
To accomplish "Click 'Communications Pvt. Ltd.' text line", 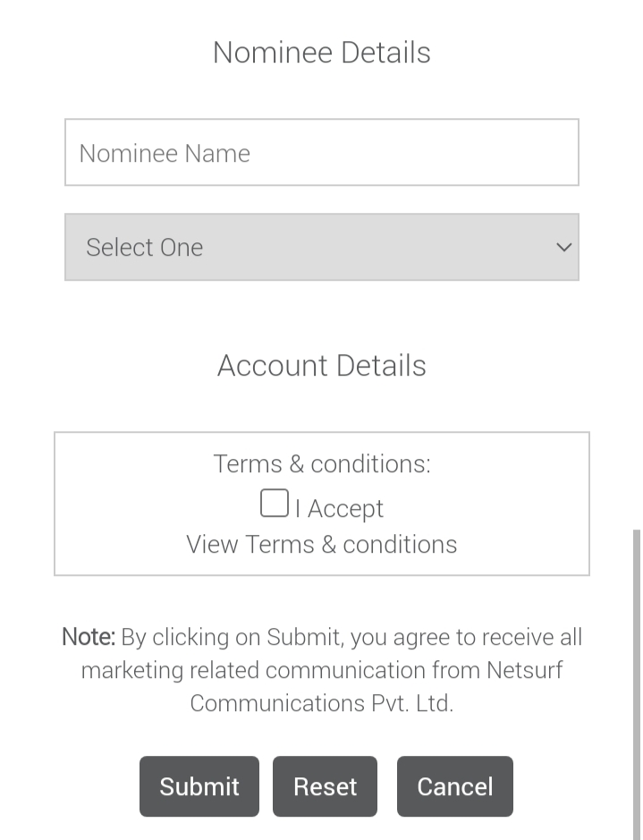I will tap(321, 703).
